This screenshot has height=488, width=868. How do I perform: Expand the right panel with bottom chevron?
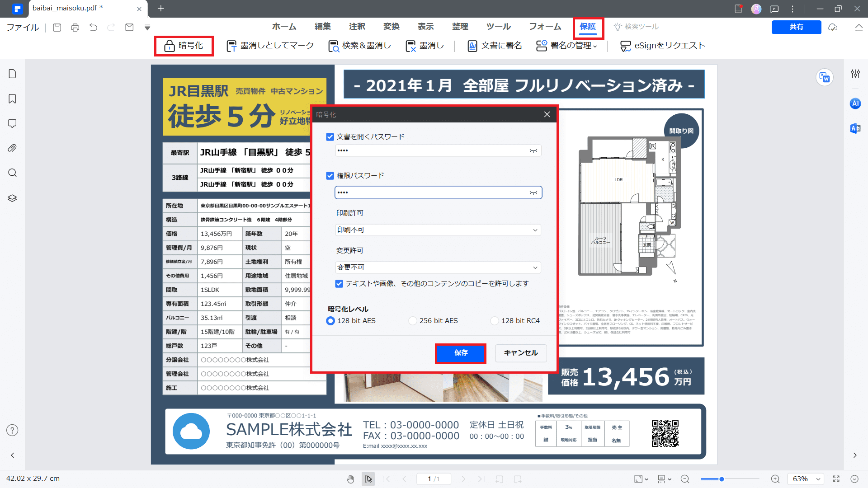click(855, 455)
